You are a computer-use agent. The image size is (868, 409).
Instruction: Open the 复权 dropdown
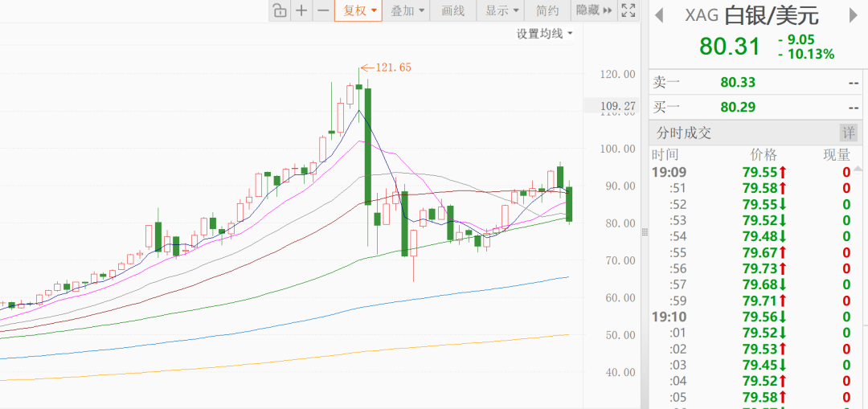click(x=359, y=10)
